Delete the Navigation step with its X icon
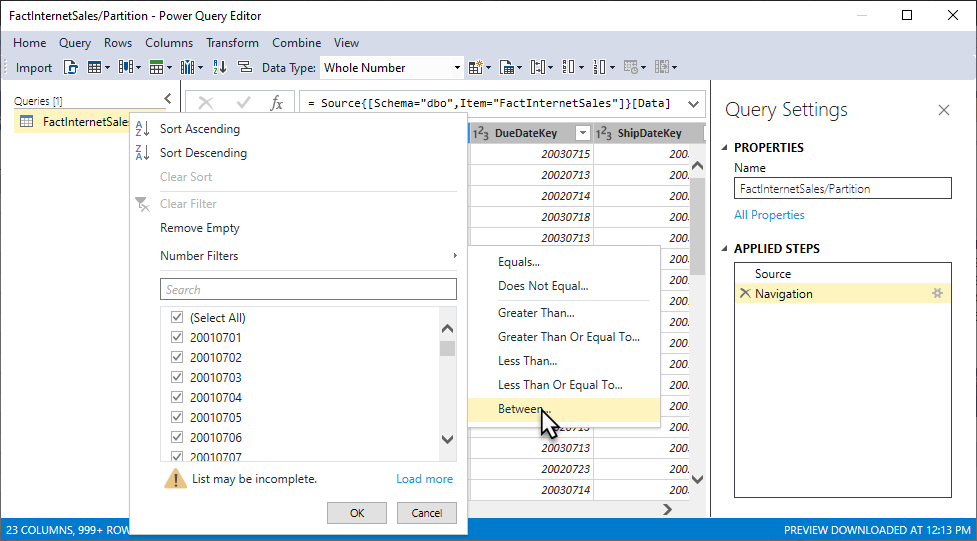Viewport: 977px width, 541px height. [x=745, y=294]
